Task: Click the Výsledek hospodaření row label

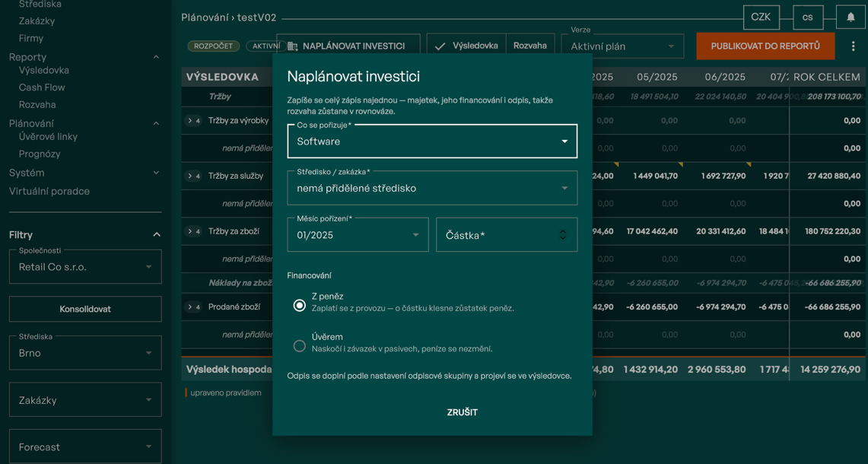Action: tap(229, 370)
